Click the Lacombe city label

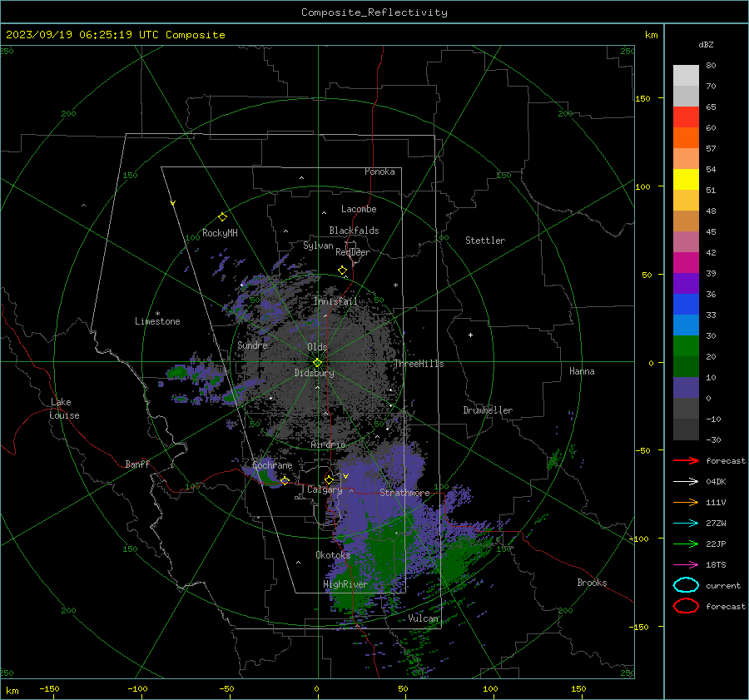359,209
